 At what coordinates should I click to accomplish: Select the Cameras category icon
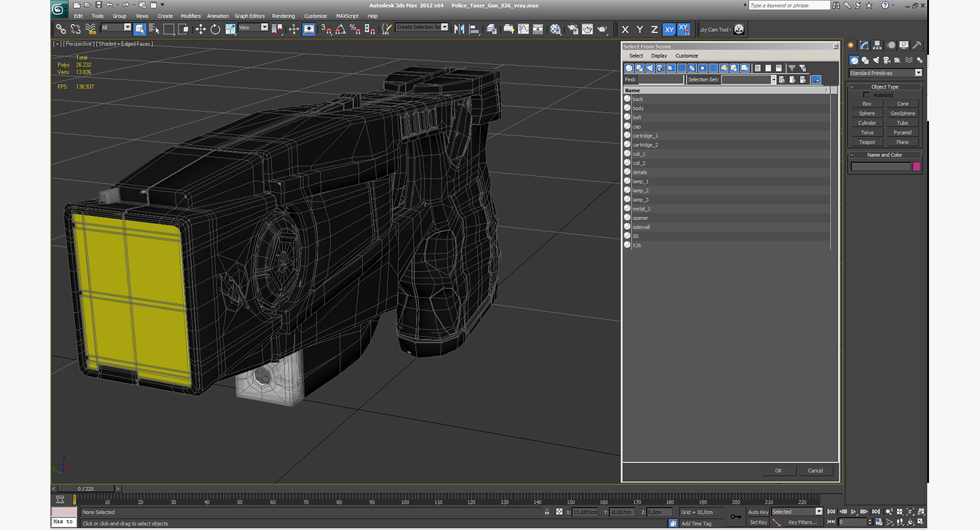click(x=887, y=60)
